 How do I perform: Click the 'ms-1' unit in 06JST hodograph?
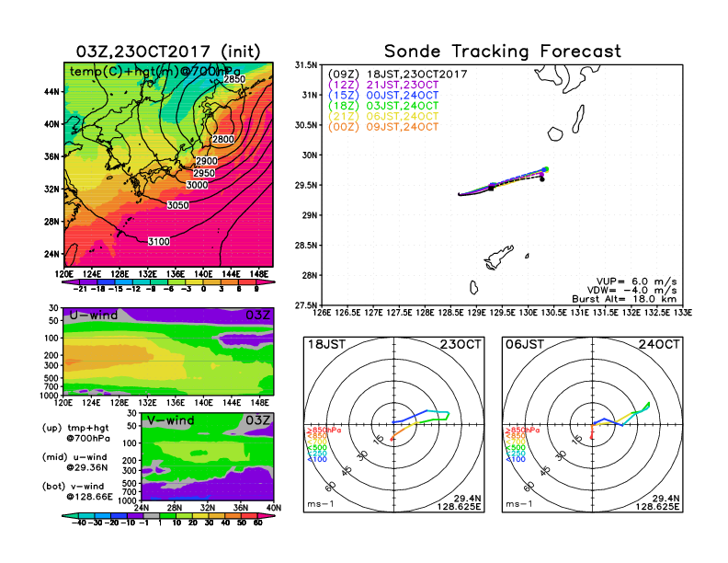click(x=519, y=504)
